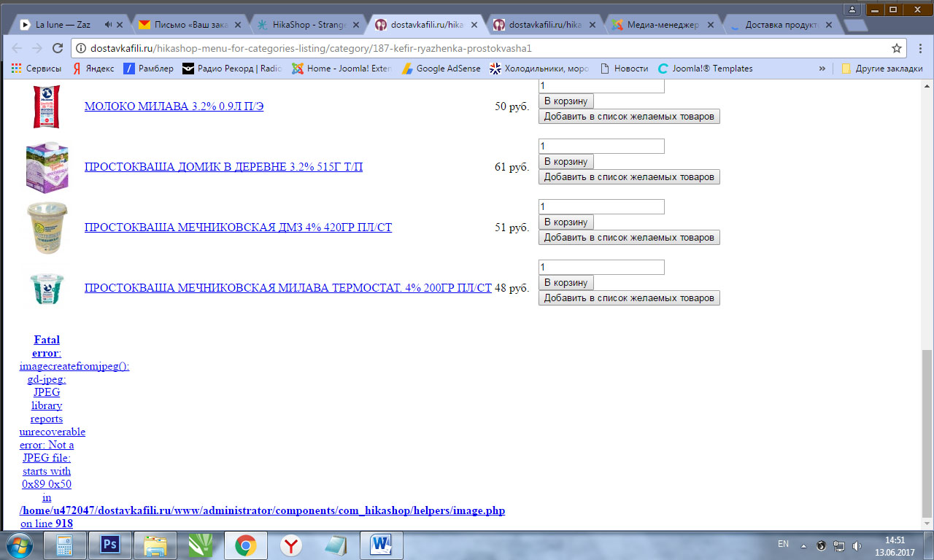
Task: Close the Медиа-менеджер tab
Action: [x=712, y=25]
